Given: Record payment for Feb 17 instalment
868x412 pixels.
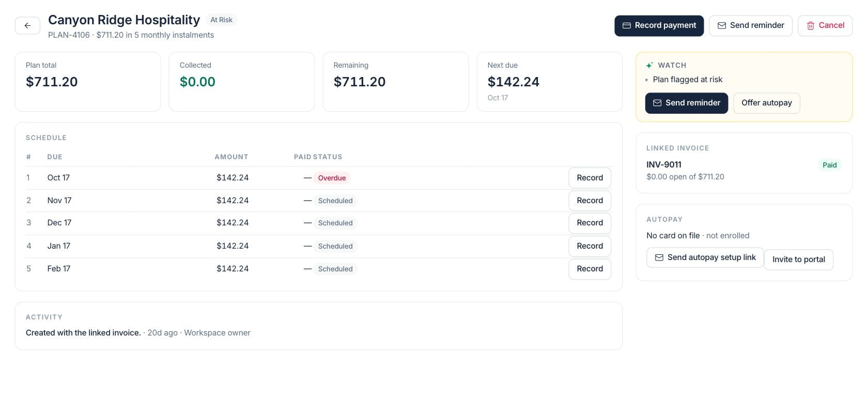Looking at the screenshot, I should (x=590, y=269).
